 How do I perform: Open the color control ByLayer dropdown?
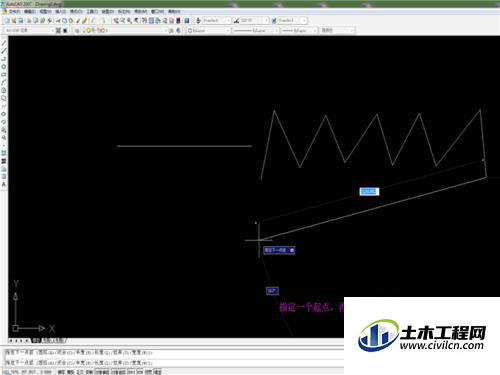coord(209,30)
